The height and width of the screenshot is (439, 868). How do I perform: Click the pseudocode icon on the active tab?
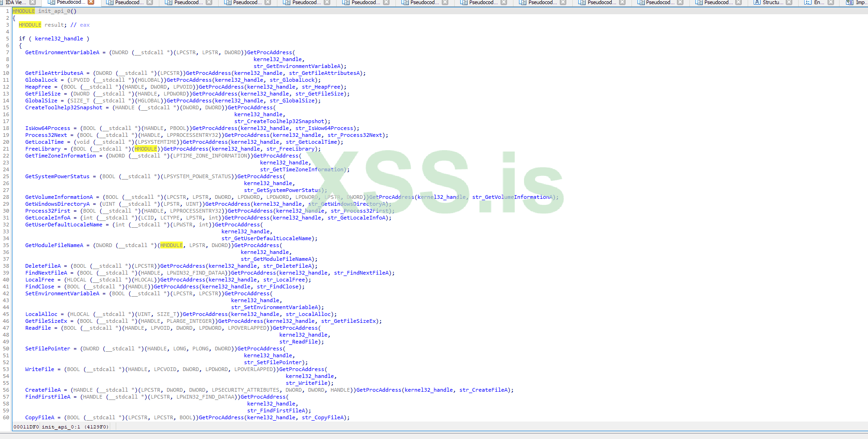coord(51,3)
